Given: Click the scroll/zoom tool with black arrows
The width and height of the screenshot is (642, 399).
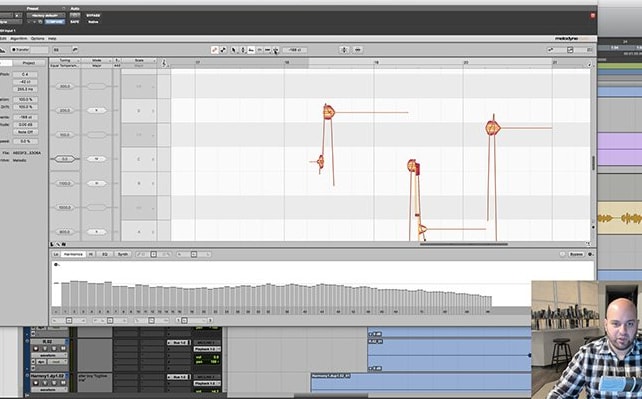Looking at the screenshot, I should pyautogui.click(x=223, y=50).
